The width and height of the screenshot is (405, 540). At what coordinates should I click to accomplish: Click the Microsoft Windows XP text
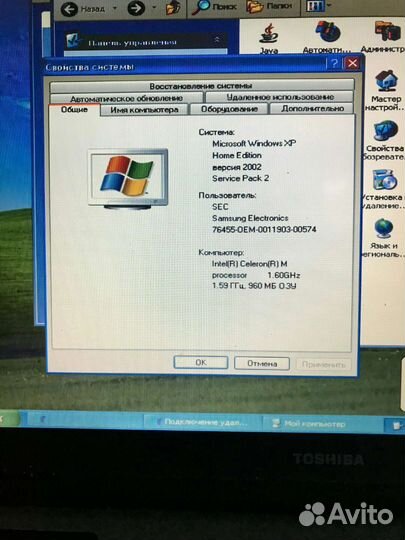[254, 143]
